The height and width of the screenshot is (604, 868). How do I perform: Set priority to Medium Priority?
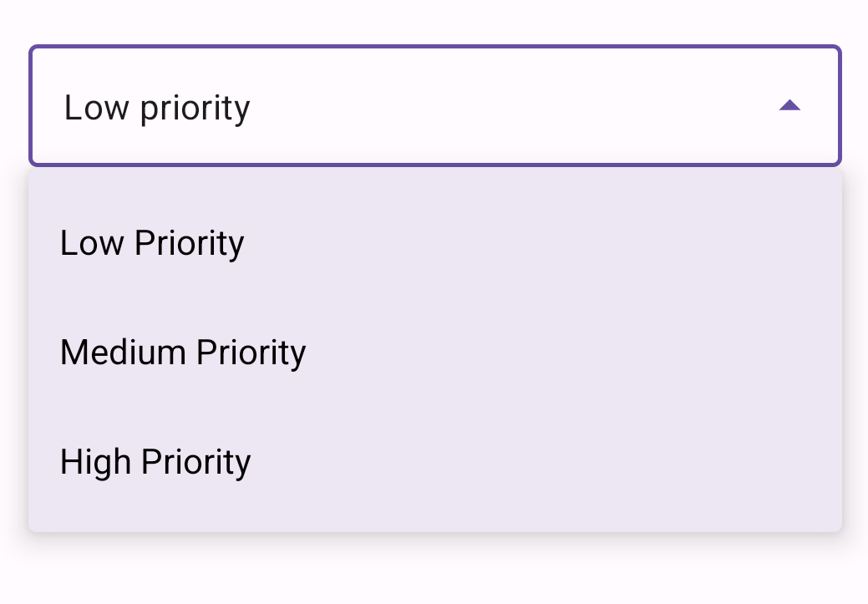(x=435, y=352)
